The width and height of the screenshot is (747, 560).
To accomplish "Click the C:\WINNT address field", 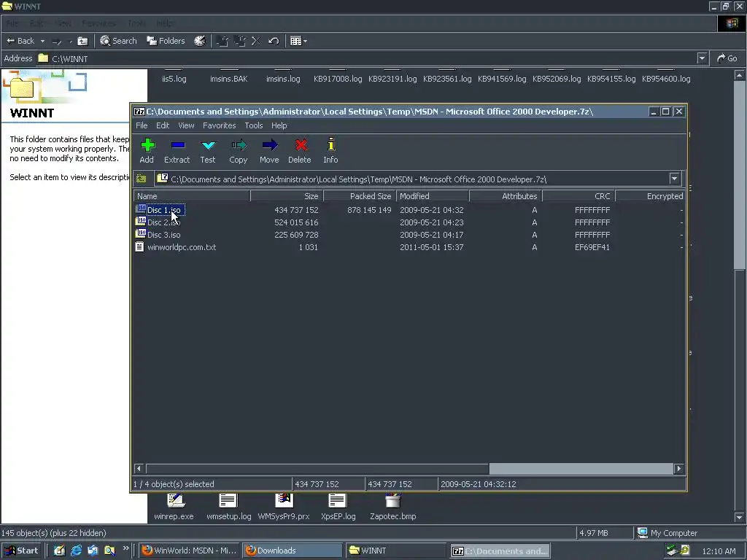I will click(x=367, y=58).
